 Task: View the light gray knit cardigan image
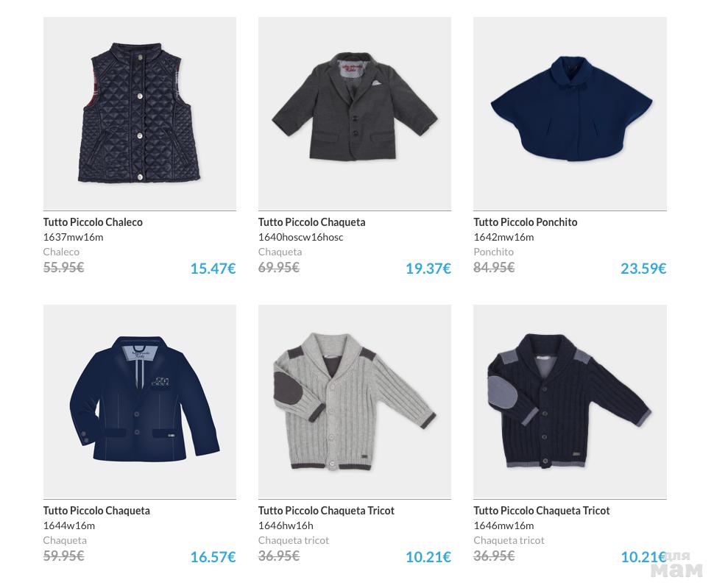(355, 401)
